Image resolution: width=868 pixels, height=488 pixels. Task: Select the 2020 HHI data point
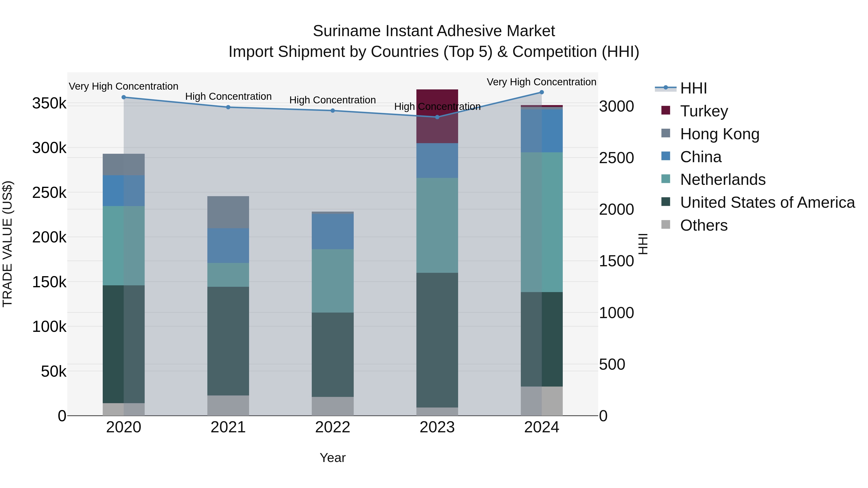tap(124, 97)
